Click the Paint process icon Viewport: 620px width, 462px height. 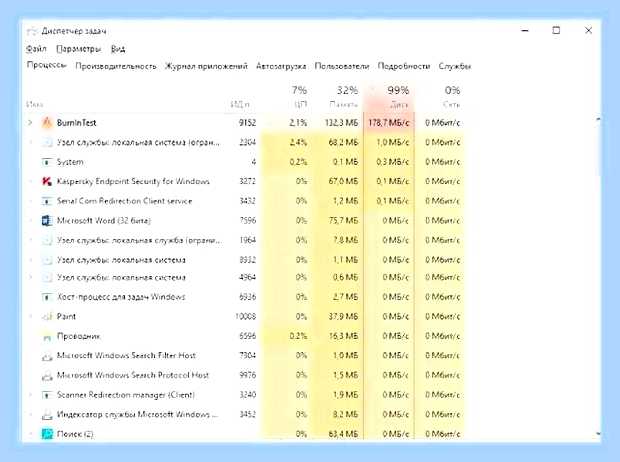47,316
